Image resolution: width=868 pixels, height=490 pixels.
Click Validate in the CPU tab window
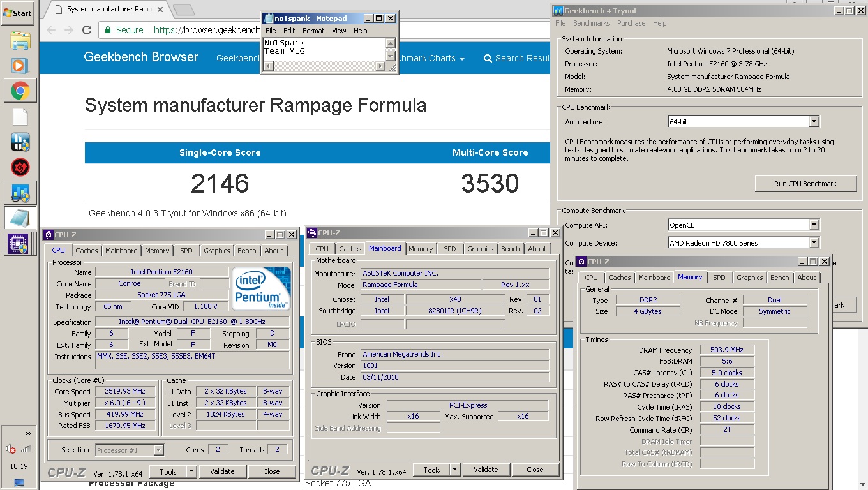coord(222,471)
